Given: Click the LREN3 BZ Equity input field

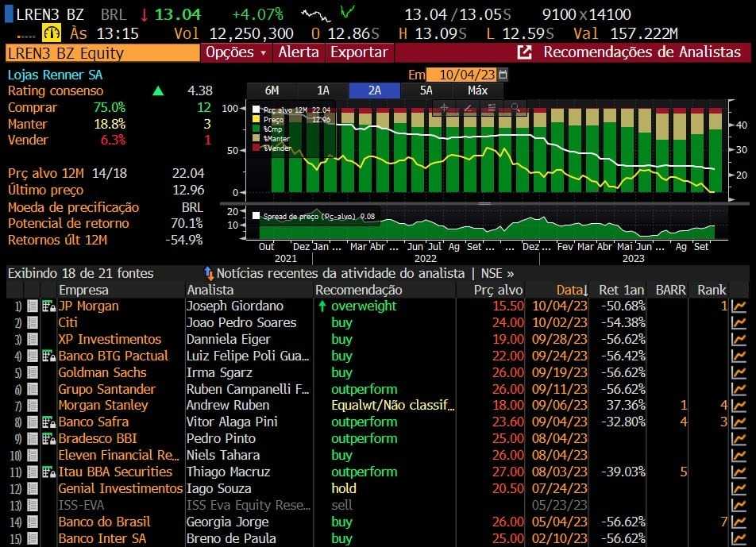Looking at the screenshot, I should tap(102, 53).
